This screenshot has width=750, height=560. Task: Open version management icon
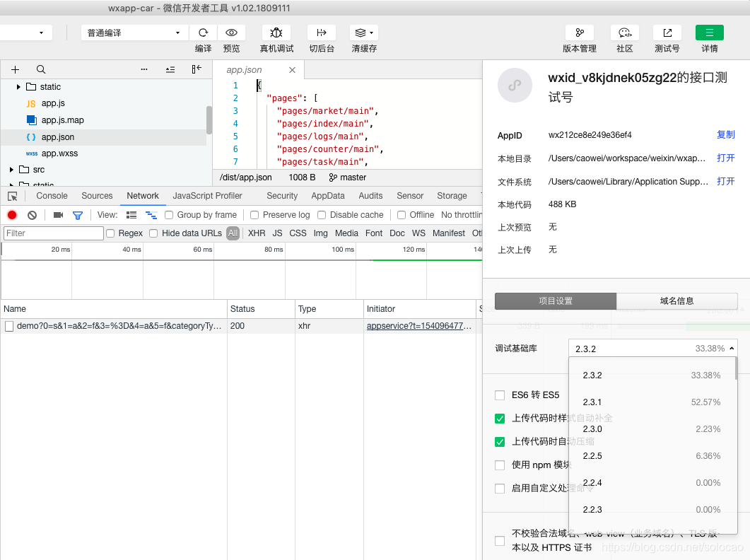(579, 33)
